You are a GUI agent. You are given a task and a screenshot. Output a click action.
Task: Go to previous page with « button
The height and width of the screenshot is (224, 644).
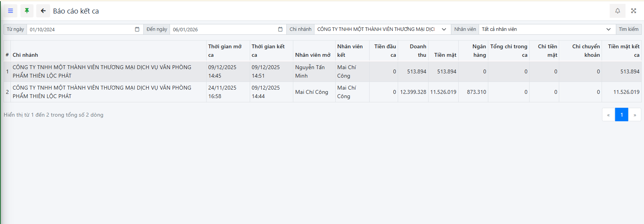[608, 115]
